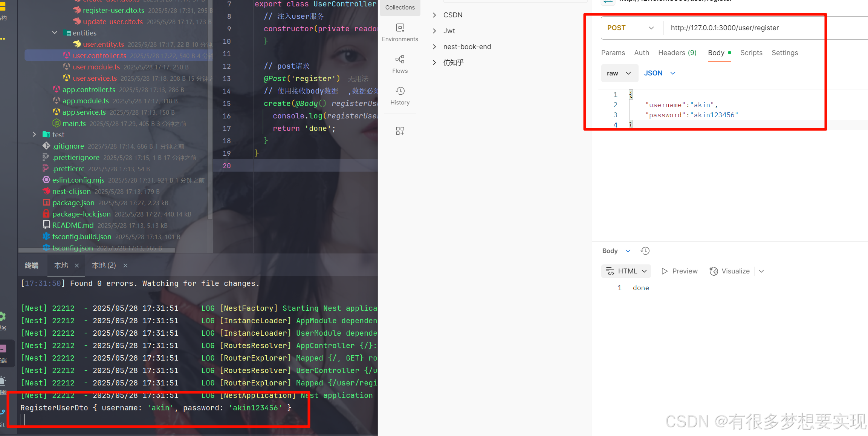
Task: Expand the CSDN collection
Action: pyautogui.click(x=434, y=15)
